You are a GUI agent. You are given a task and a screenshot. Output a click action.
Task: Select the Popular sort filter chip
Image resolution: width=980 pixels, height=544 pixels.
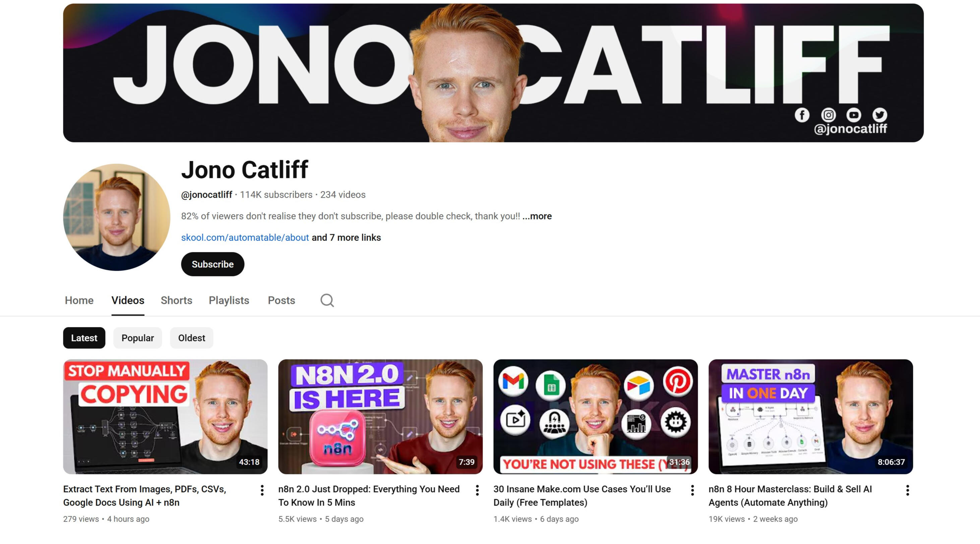point(137,338)
